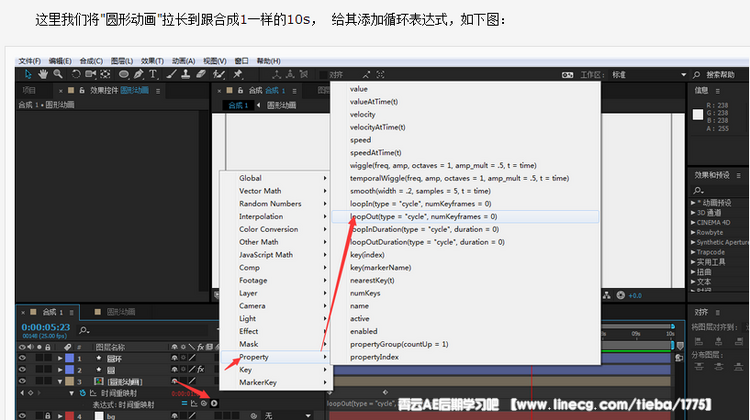Hide layer 1 圆环 eye toggle

[22, 358]
